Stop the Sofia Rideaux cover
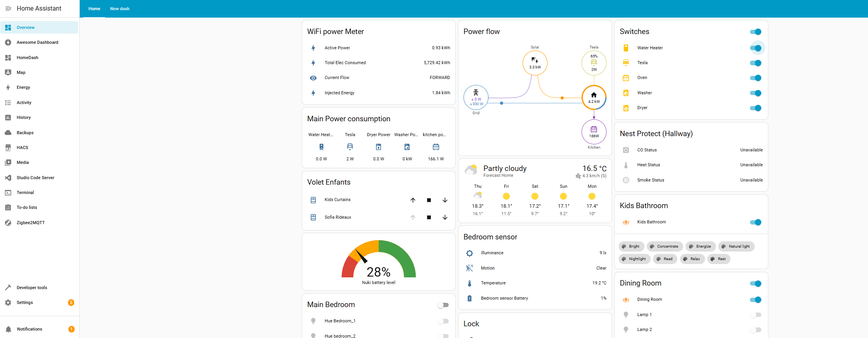The image size is (868, 338). (429, 218)
